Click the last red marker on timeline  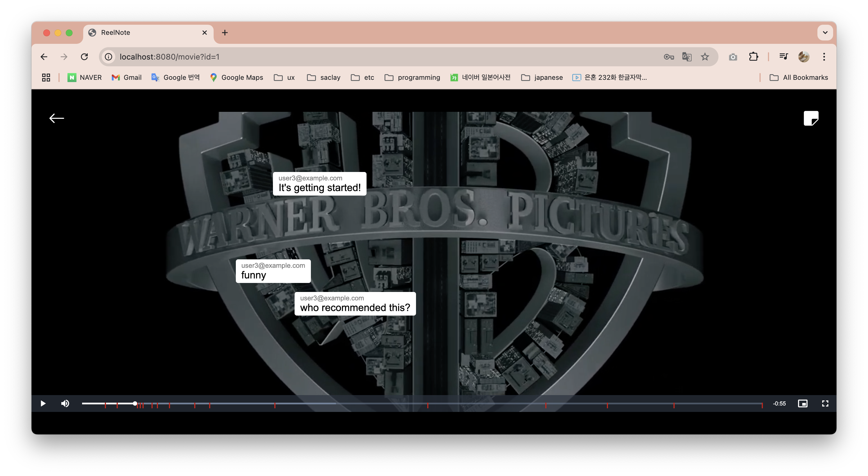(x=762, y=405)
